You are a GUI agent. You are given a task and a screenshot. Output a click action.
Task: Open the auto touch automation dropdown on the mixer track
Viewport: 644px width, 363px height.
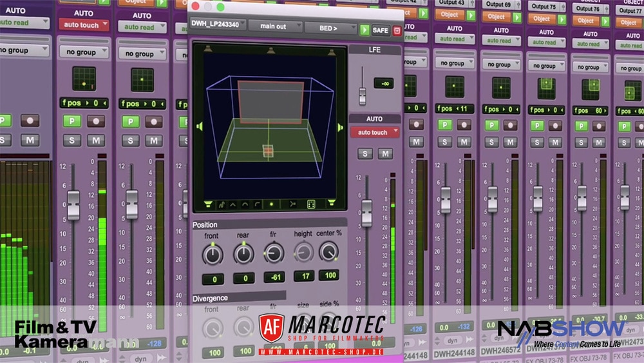pos(84,25)
